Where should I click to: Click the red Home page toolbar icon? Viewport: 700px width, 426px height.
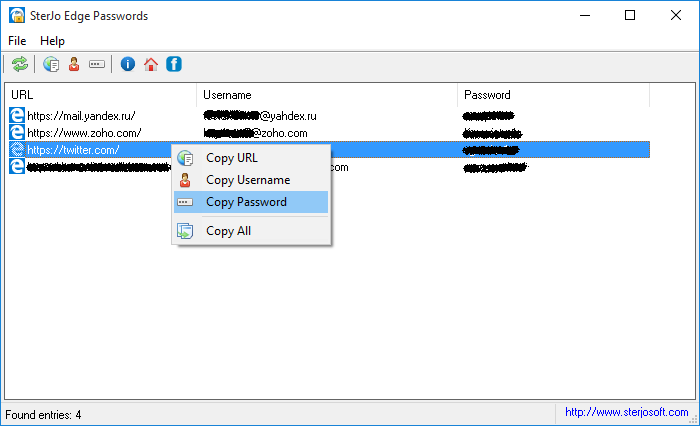tap(151, 65)
